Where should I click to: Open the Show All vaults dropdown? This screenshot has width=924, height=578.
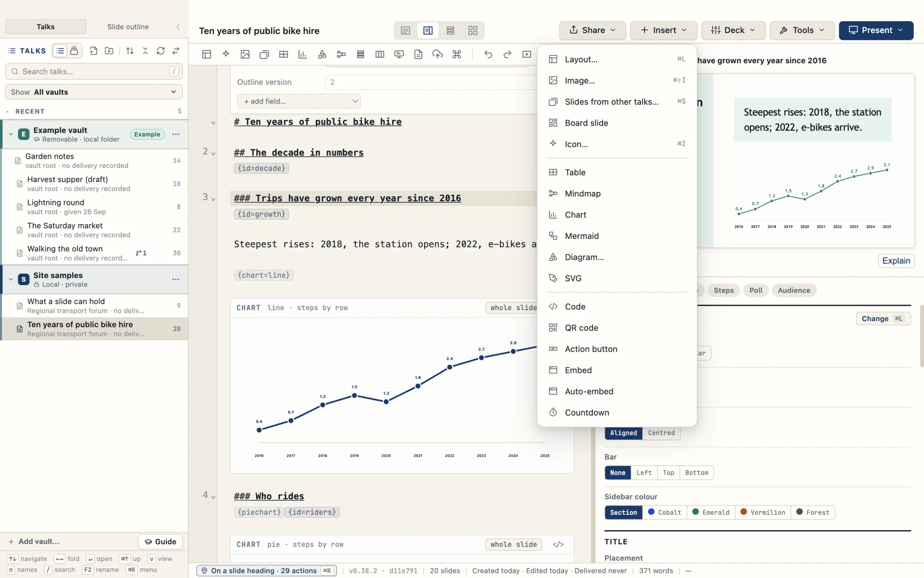click(94, 92)
